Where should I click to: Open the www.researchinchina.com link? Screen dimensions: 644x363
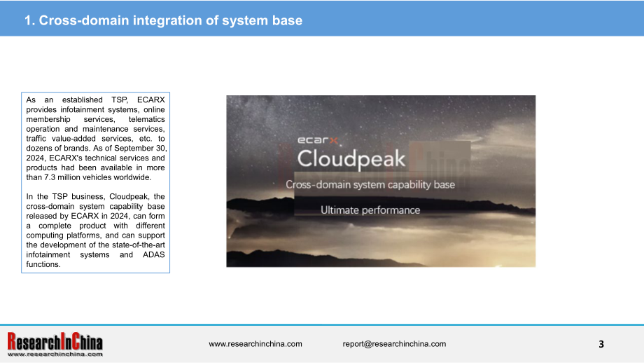[x=255, y=344]
